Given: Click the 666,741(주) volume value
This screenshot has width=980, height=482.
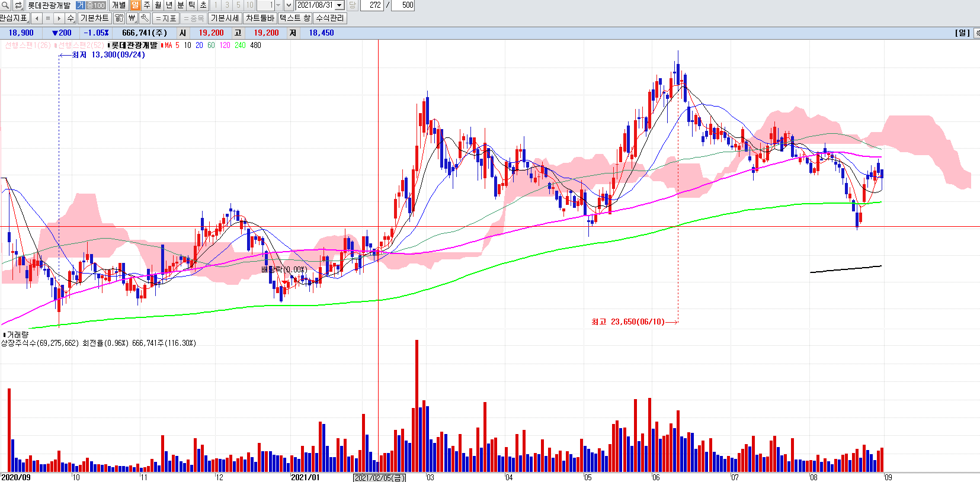Looking at the screenshot, I should tap(145, 33).
